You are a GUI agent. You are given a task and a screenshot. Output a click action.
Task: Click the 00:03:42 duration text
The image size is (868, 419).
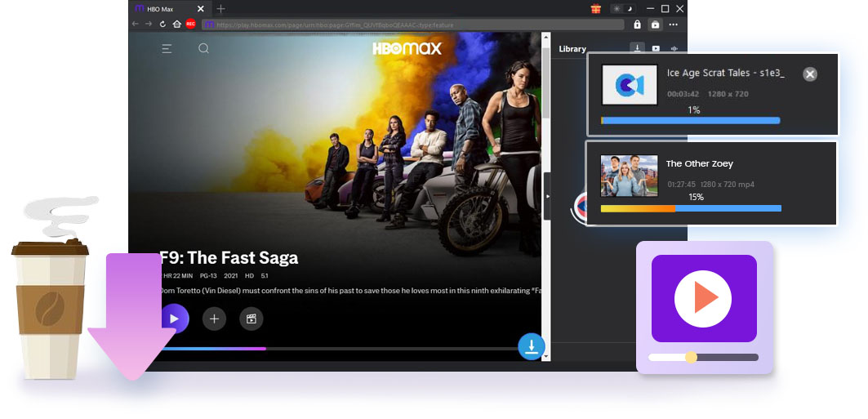pyautogui.click(x=683, y=94)
